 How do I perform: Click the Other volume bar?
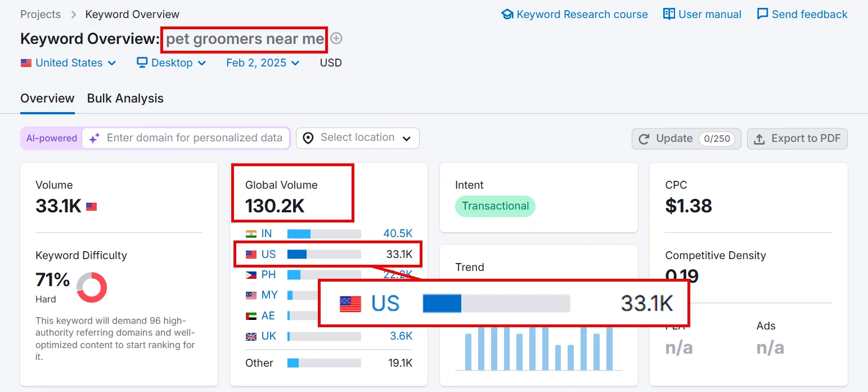(x=324, y=363)
